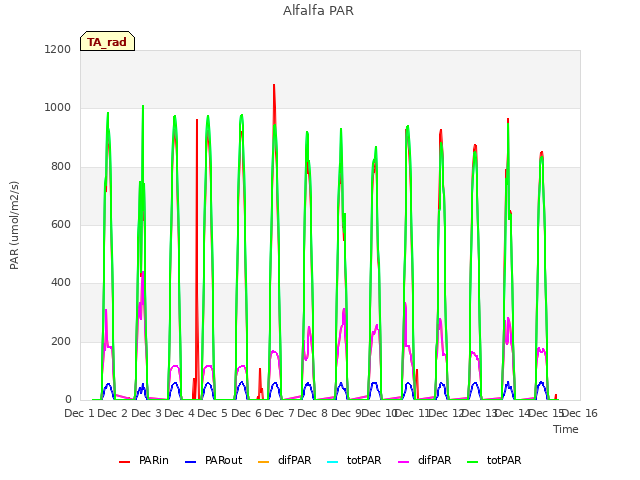640x480 pixels.
Task: Click the x-axis label Time
Action: click(566, 429)
